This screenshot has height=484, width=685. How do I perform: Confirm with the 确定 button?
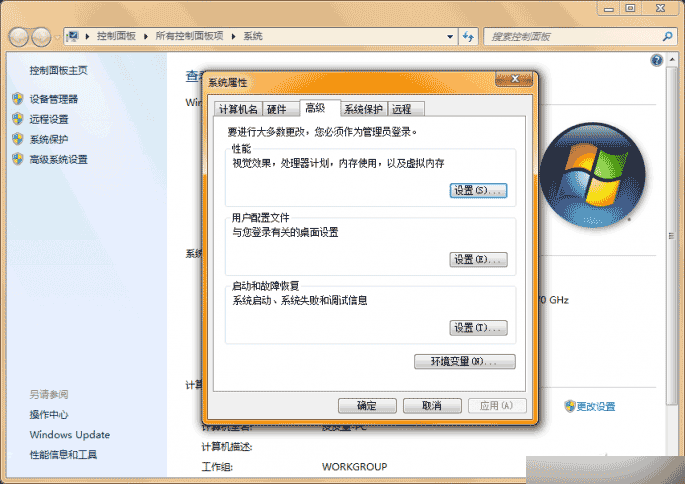click(x=367, y=406)
